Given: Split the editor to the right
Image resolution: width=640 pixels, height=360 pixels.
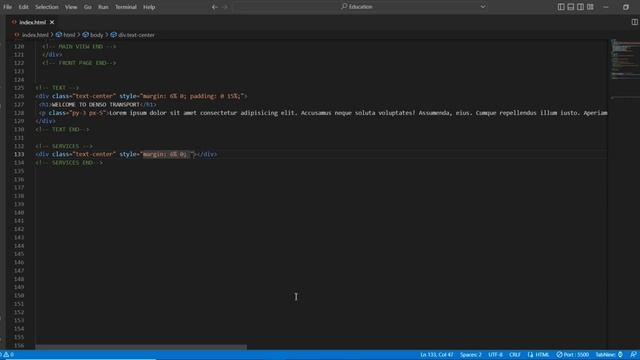Looking at the screenshot, I should (x=634, y=22).
